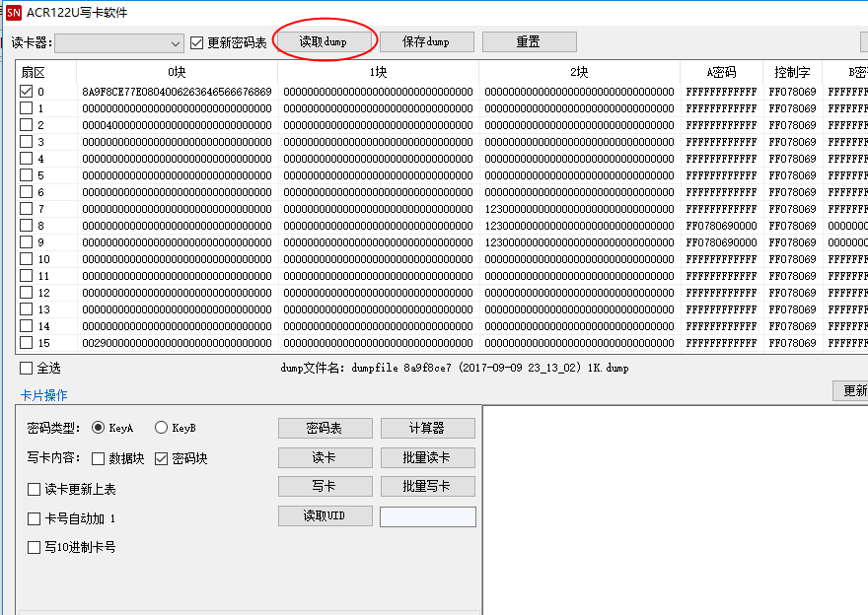The height and width of the screenshot is (615, 868).
Task: Click the 0块 column header
Action: pos(177,72)
